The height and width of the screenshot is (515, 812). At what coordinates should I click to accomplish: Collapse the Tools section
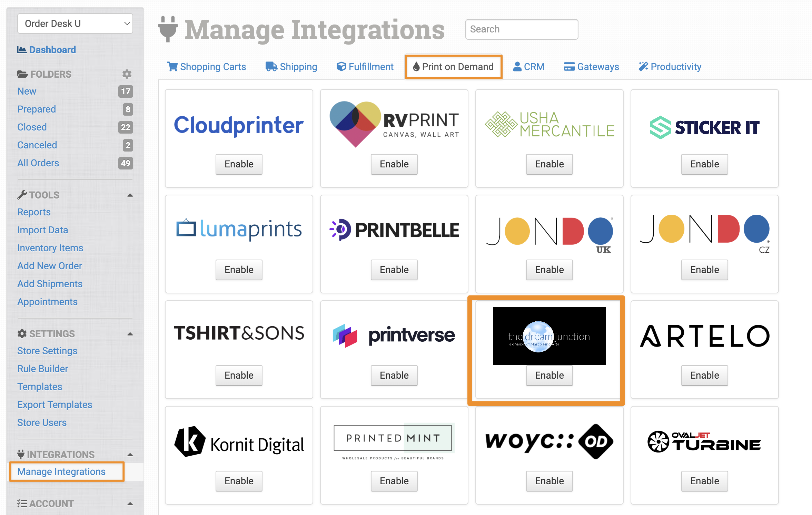(130, 195)
